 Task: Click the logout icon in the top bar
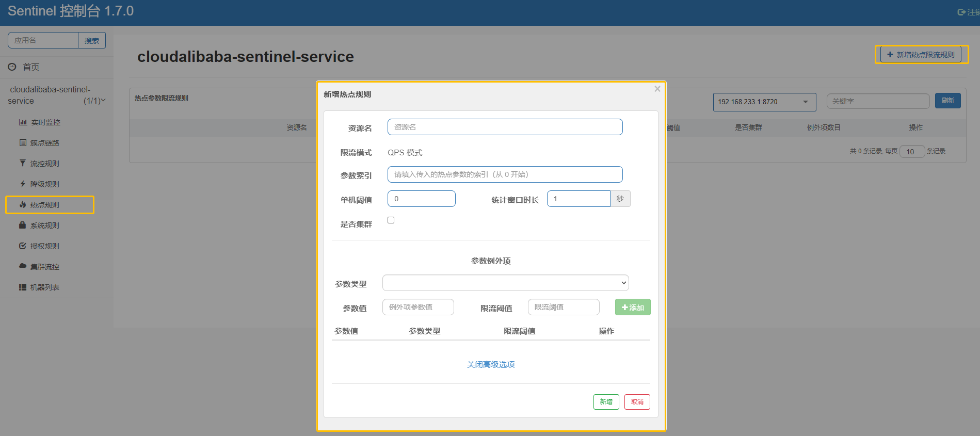961,12
